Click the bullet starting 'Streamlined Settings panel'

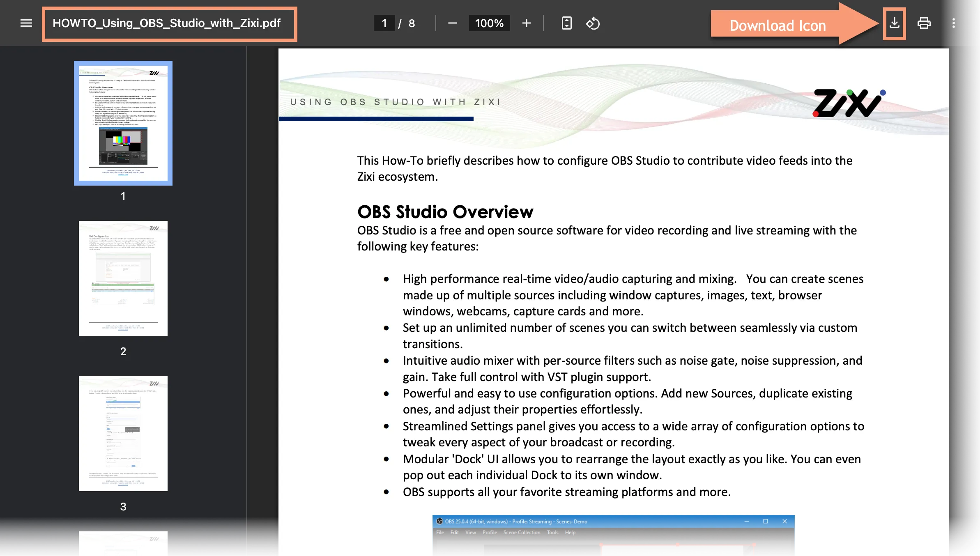click(633, 434)
